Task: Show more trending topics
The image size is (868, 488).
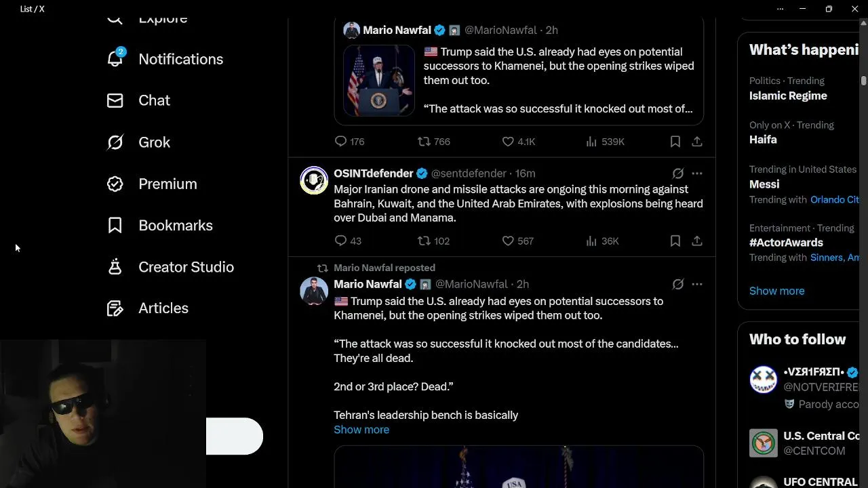Action: (776, 291)
